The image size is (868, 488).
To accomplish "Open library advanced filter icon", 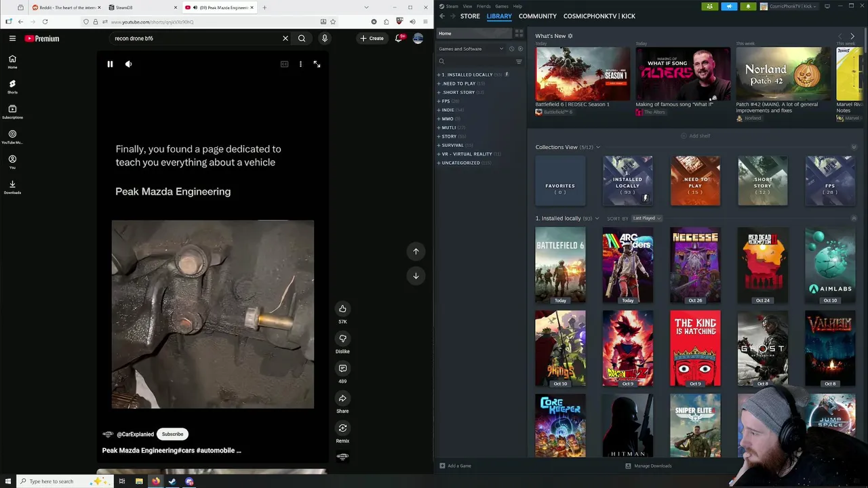I will click(519, 62).
